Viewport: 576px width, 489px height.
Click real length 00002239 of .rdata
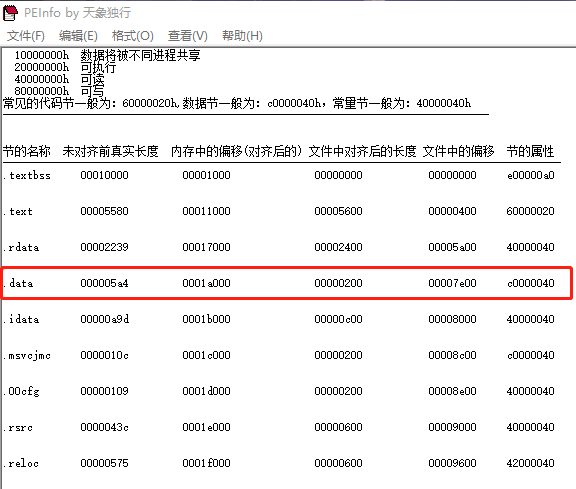point(104,247)
